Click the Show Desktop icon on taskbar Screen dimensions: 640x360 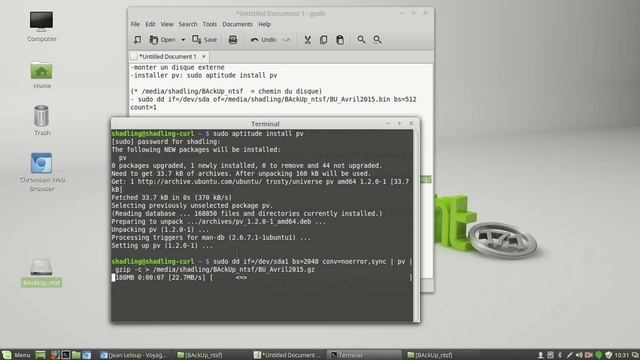coord(40,355)
